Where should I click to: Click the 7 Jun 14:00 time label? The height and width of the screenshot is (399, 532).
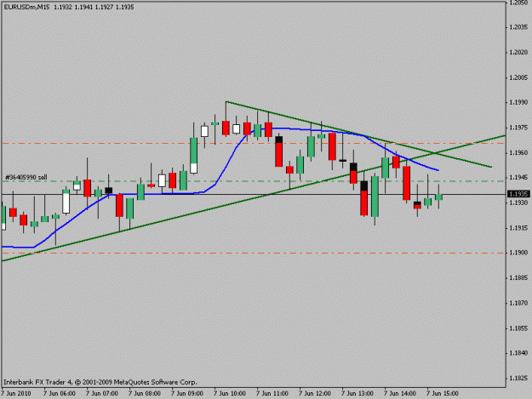[x=400, y=393]
